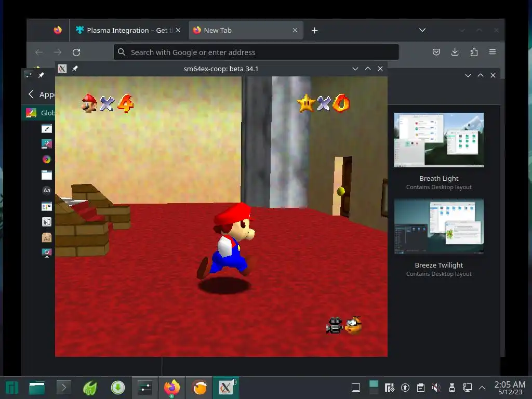Open the green leaf app in taskbar
Image resolution: width=532 pixels, height=399 pixels.
(x=90, y=388)
